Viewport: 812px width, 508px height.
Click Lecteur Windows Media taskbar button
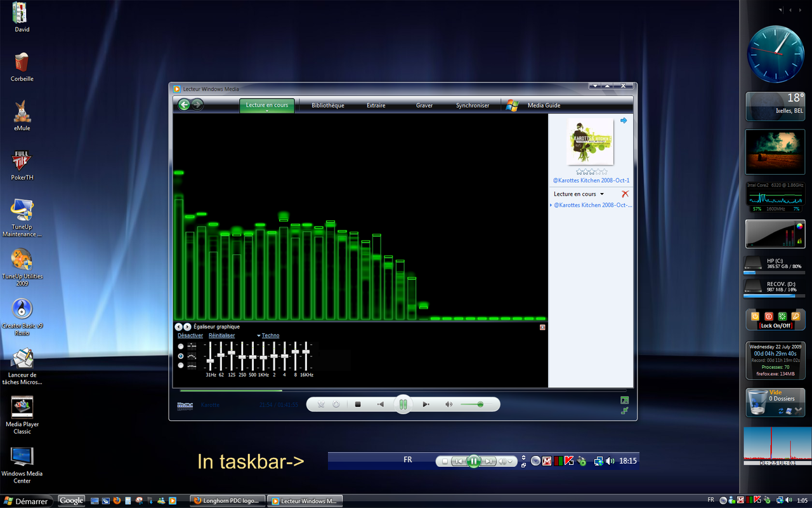click(305, 501)
